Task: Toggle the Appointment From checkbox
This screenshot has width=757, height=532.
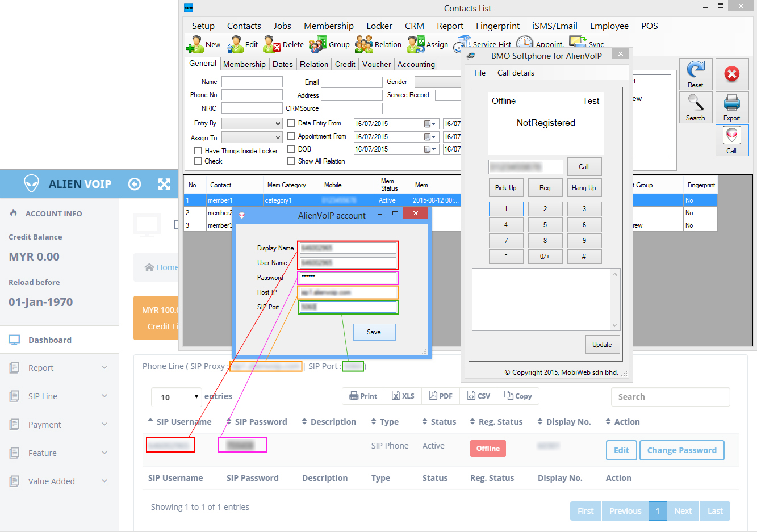Action: (x=291, y=136)
